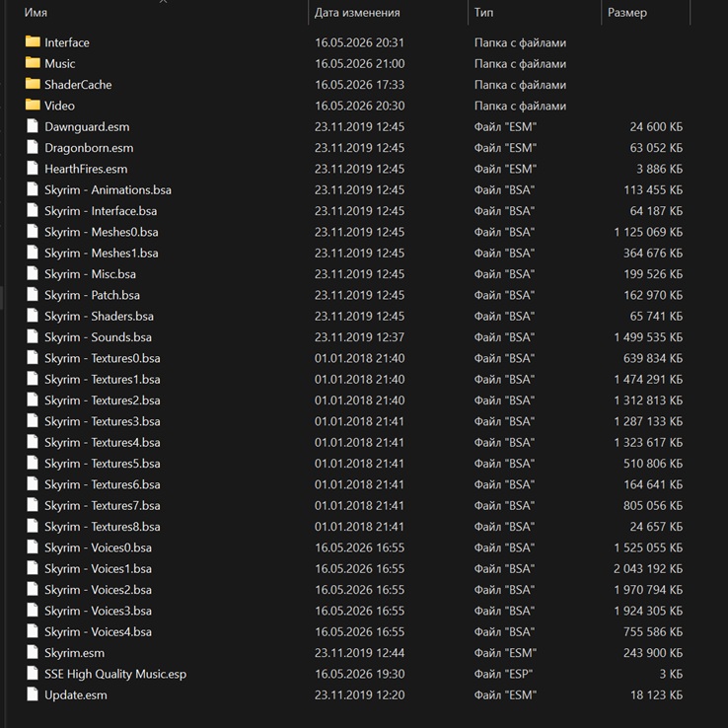The width and height of the screenshot is (728, 728).
Task: Click Skyrim - Animations.bsa file icon
Action: click(x=33, y=189)
